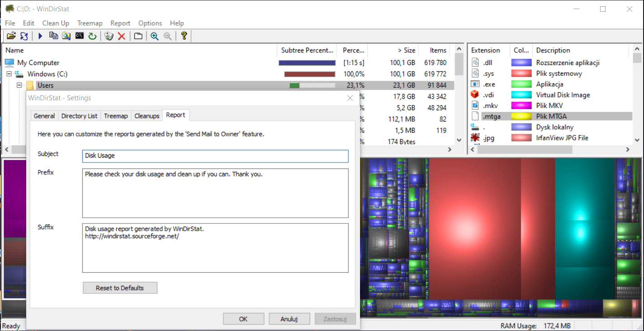644x331 pixels.
Task: Open the Treemap menu
Action: [90, 23]
